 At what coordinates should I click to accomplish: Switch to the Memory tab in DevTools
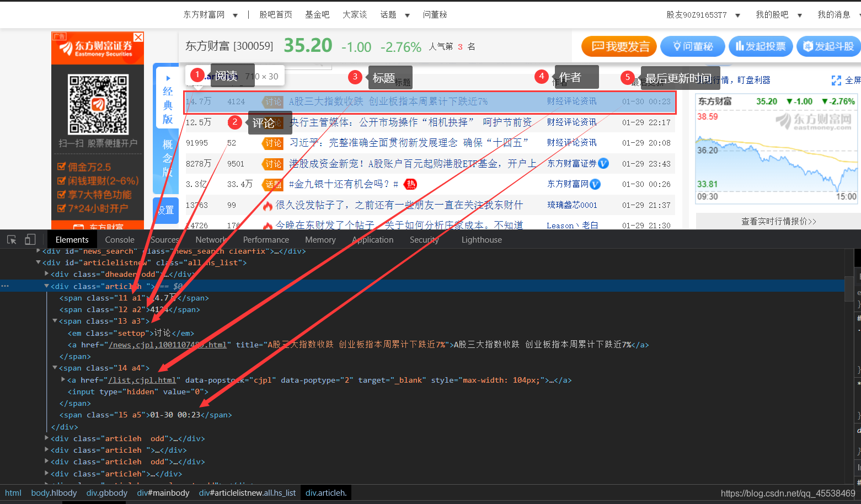point(320,240)
